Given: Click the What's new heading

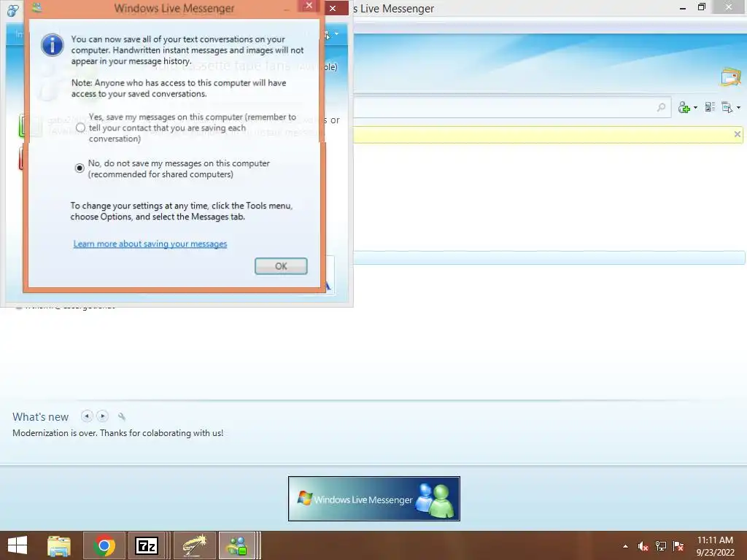Looking at the screenshot, I should click(41, 416).
